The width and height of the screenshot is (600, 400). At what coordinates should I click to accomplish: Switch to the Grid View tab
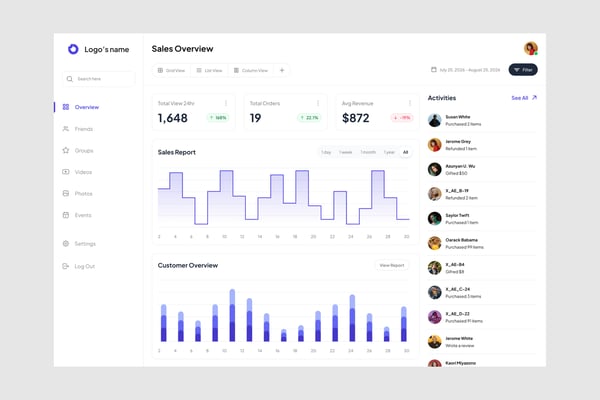[x=171, y=70]
